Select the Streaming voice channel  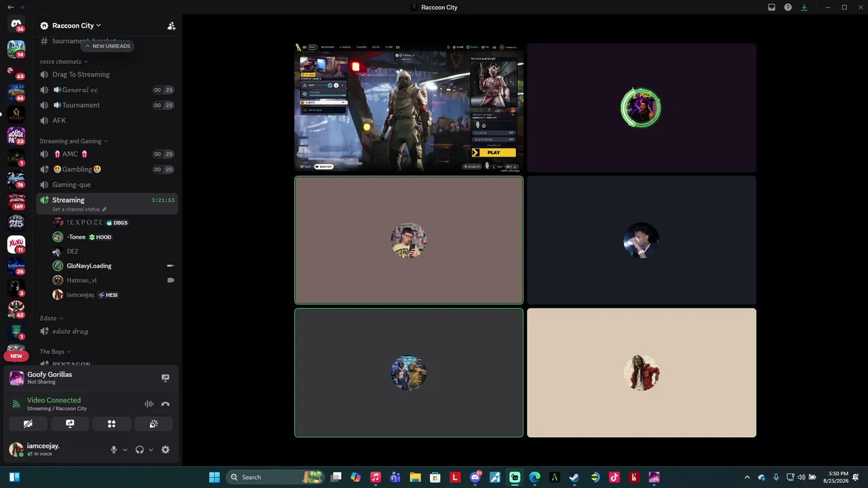click(x=107, y=203)
